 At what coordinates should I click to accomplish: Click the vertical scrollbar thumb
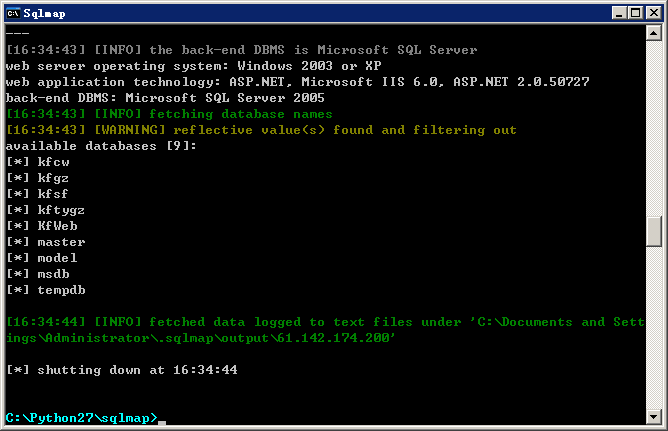click(654, 231)
